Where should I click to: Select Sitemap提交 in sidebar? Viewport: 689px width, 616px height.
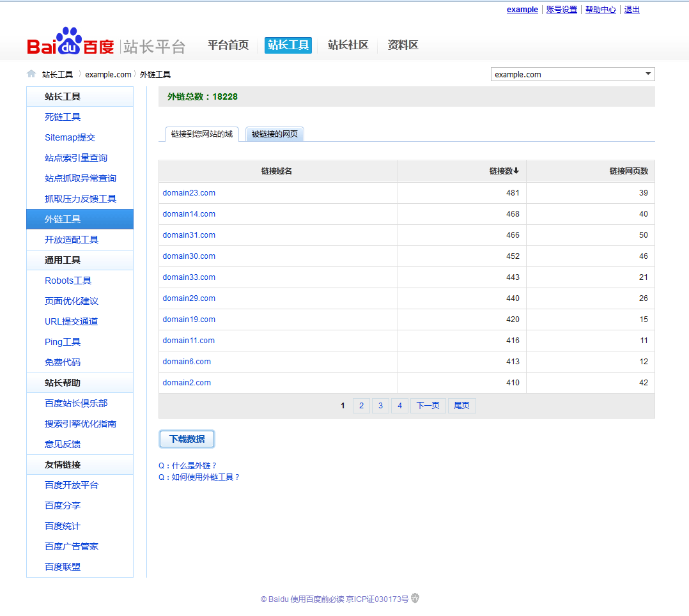click(x=70, y=137)
